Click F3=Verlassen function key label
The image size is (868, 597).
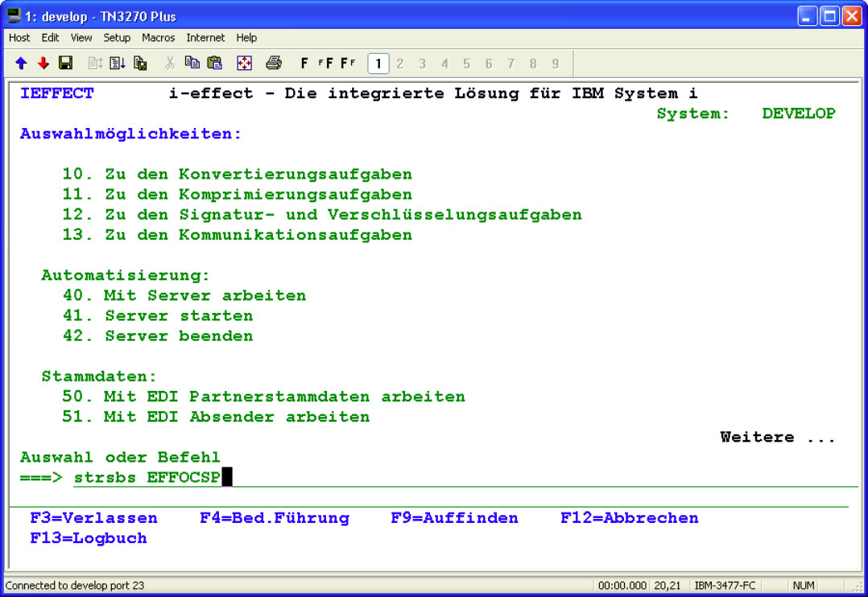click(x=93, y=518)
